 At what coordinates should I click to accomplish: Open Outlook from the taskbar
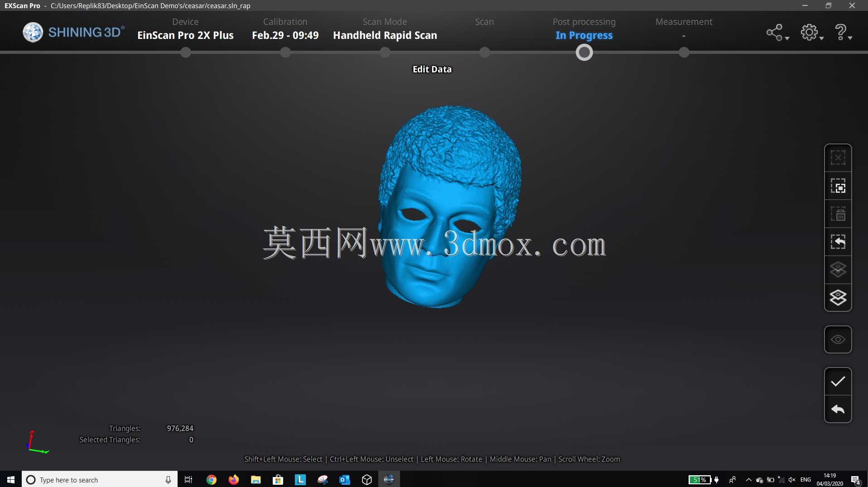(x=345, y=479)
